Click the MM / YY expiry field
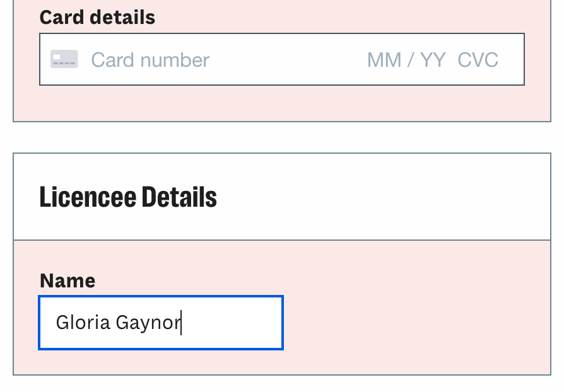Image resolution: width=564 pixels, height=392 pixels. tap(406, 60)
